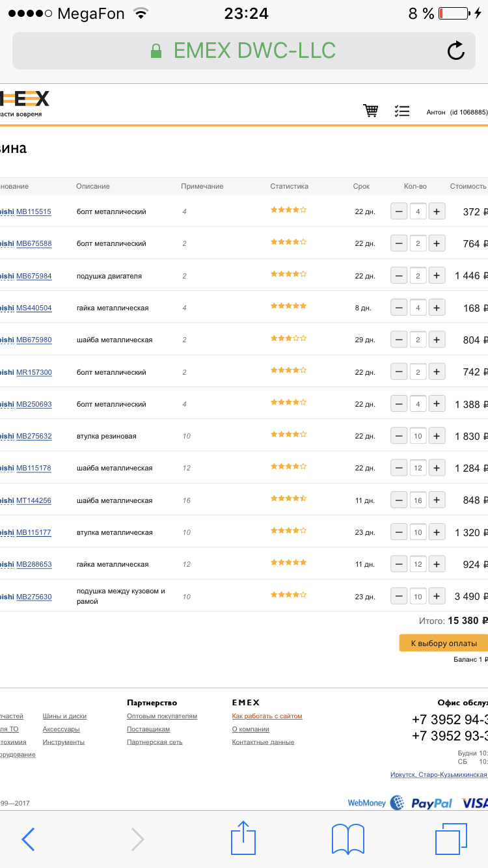This screenshot has width=488, height=868.
Task: Click the EMEX logo
Action: click(x=25, y=100)
